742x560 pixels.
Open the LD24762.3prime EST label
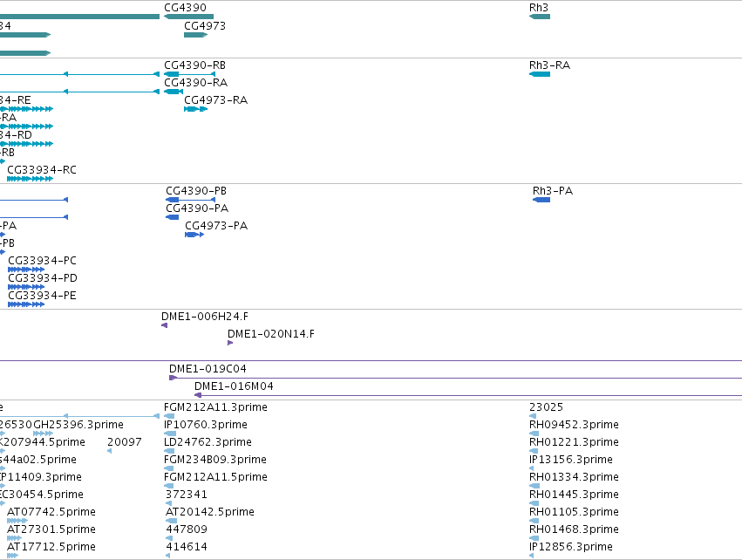208,442
